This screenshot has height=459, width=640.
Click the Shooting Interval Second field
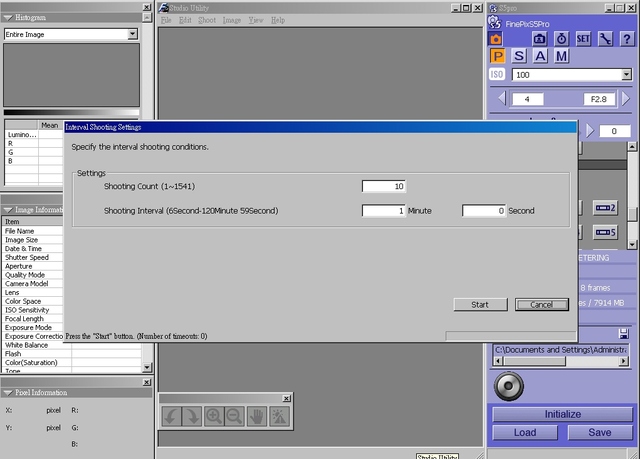coord(484,211)
